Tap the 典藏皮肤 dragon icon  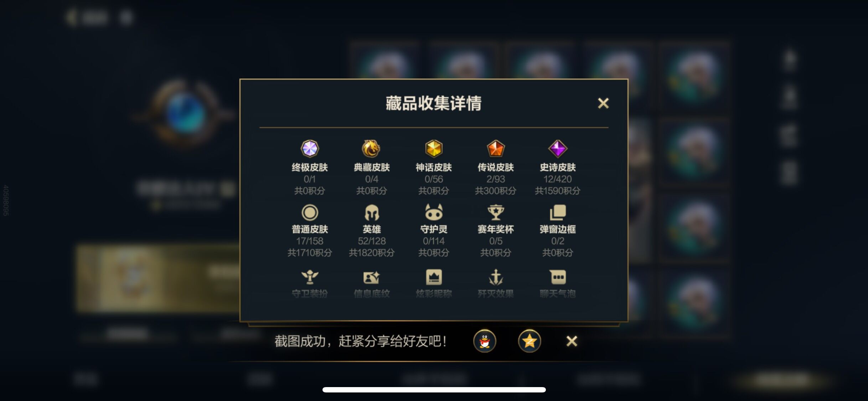tap(371, 149)
